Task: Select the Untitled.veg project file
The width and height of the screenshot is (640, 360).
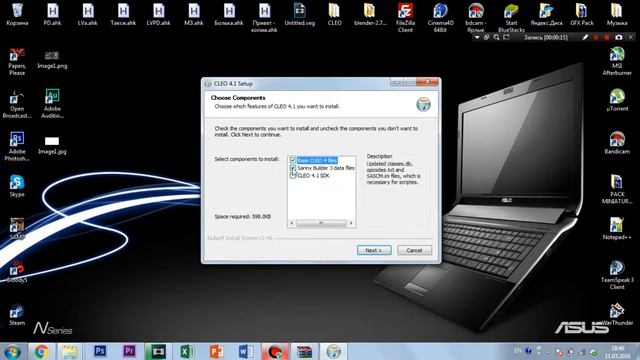Action: (300, 14)
